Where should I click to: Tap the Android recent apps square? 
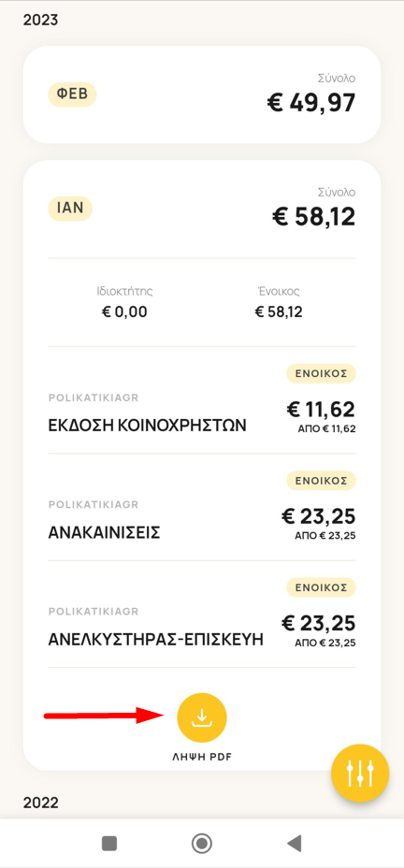[109, 844]
